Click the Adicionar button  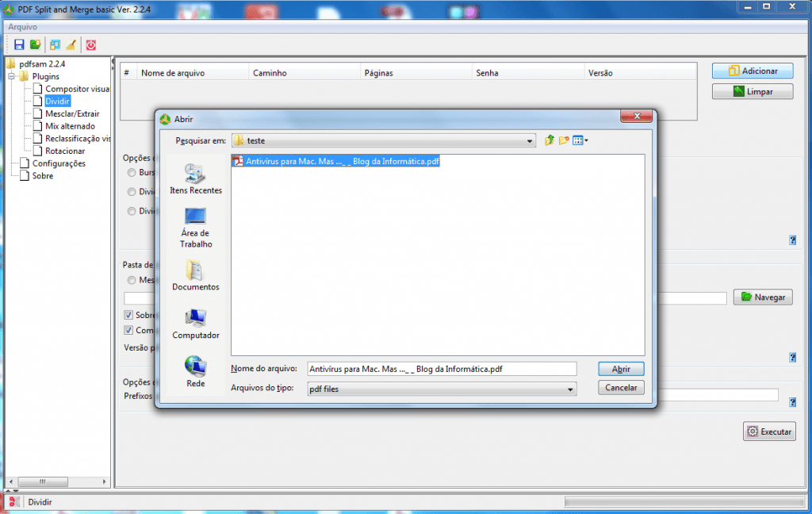click(x=753, y=71)
